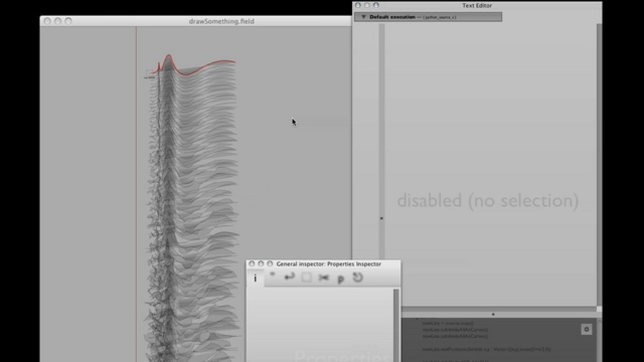This screenshot has height=362, width=644.
Task: Zoom the Properties Inspector window
Action: 270,264
